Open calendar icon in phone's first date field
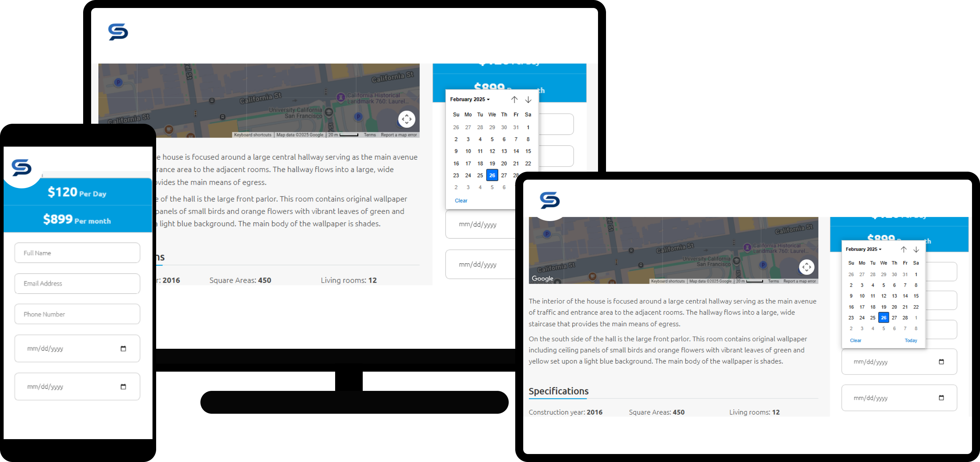Image resolution: width=980 pixels, height=462 pixels. 123,348
